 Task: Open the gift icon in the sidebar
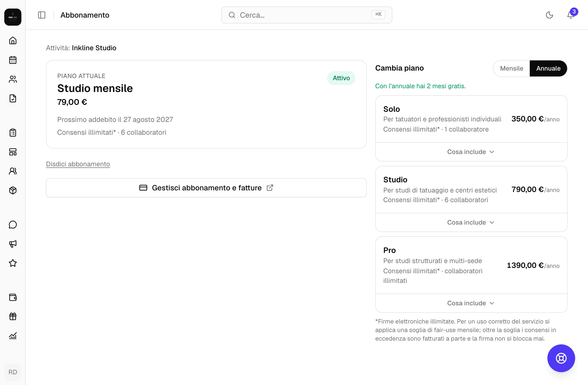pos(13,317)
